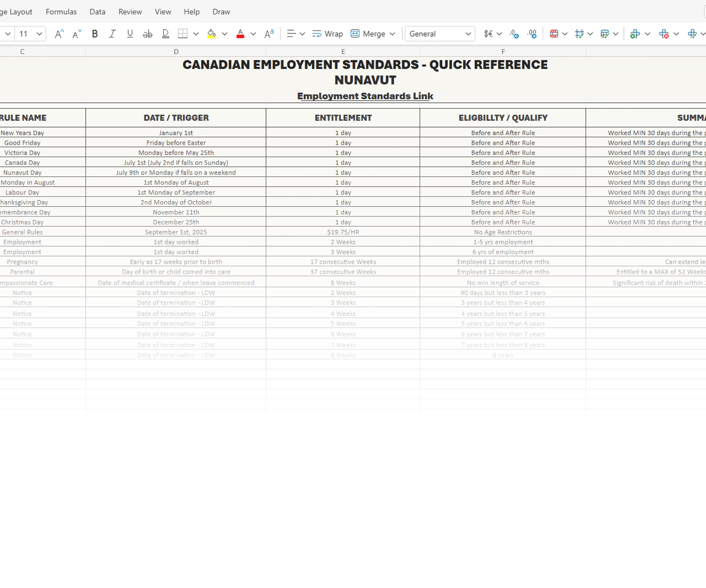Insert cells with the green plus icon
Screen dimensions: 706x588
coord(635,34)
